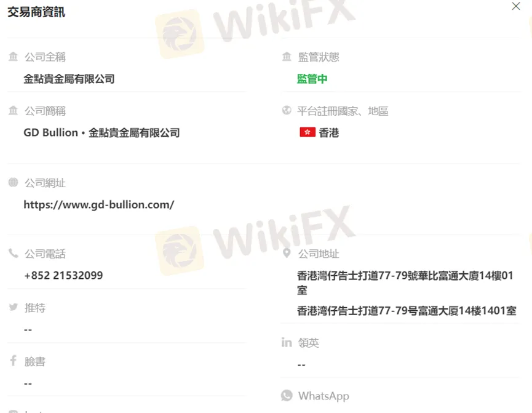The width and height of the screenshot is (532, 413).
Task: Click the web globe icon beside 公司網址
Action: (x=14, y=182)
